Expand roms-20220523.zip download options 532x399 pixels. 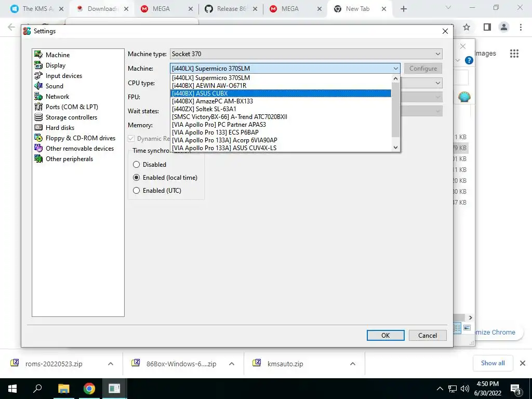(x=111, y=364)
